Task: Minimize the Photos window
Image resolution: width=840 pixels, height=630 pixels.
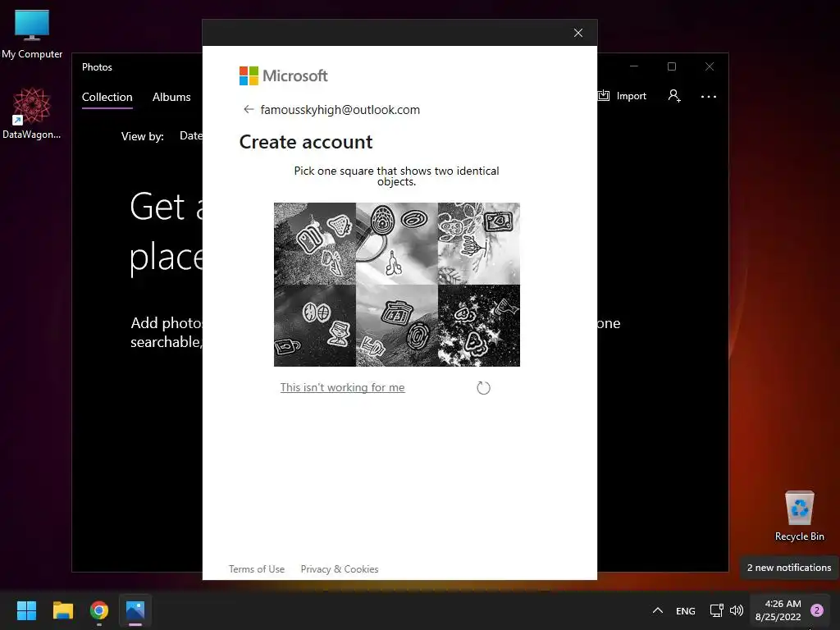Action: (x=634, y=66)
